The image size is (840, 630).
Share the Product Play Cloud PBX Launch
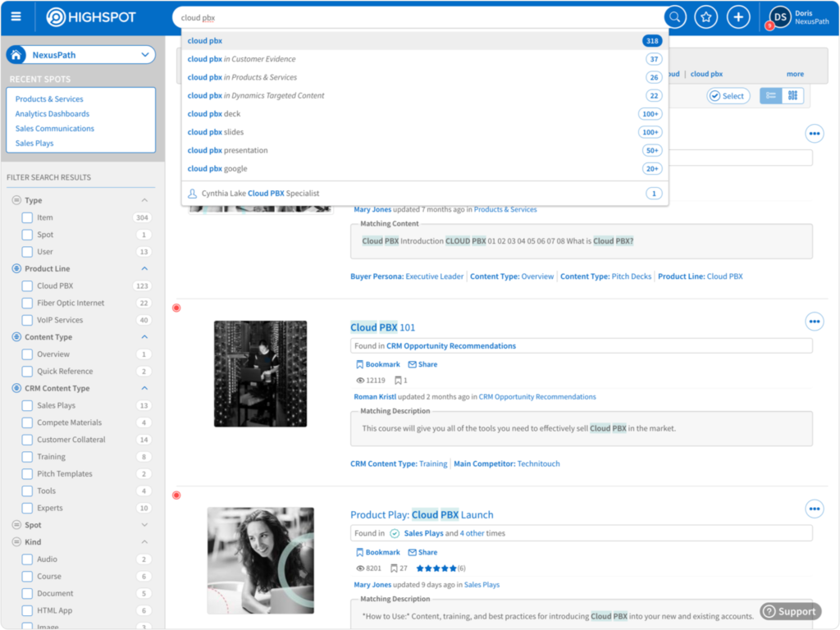(422, 552)
